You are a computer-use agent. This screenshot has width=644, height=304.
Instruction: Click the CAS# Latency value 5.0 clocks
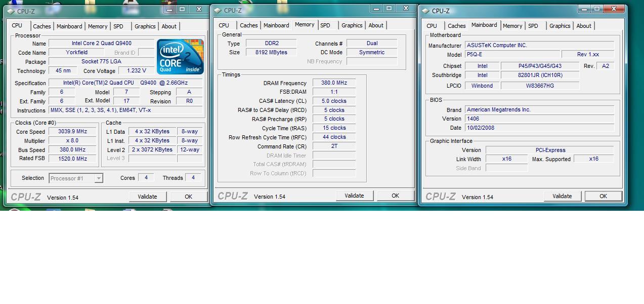[334, 101]
